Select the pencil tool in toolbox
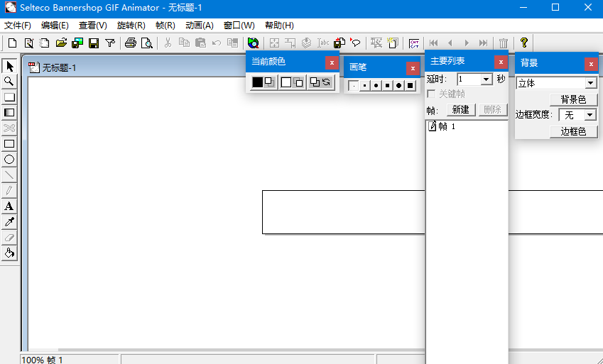 [9, 191]
